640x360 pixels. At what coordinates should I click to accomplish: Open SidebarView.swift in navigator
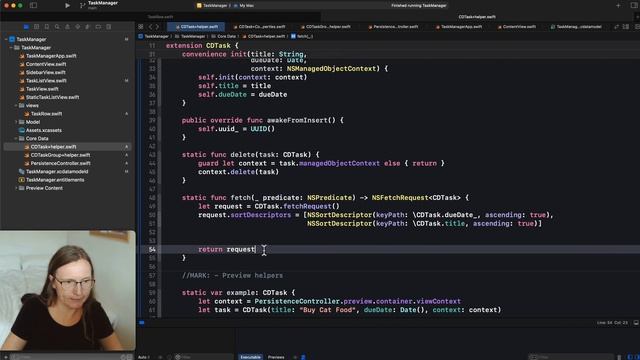[45, 72]
